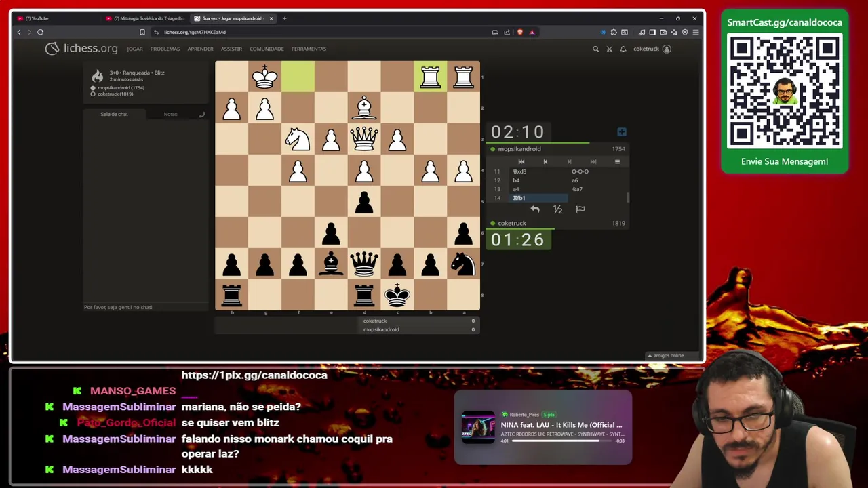Screen dimensions: 868x488
Task: Open the COMUNIDADE menu
Action: coord(267,49)
